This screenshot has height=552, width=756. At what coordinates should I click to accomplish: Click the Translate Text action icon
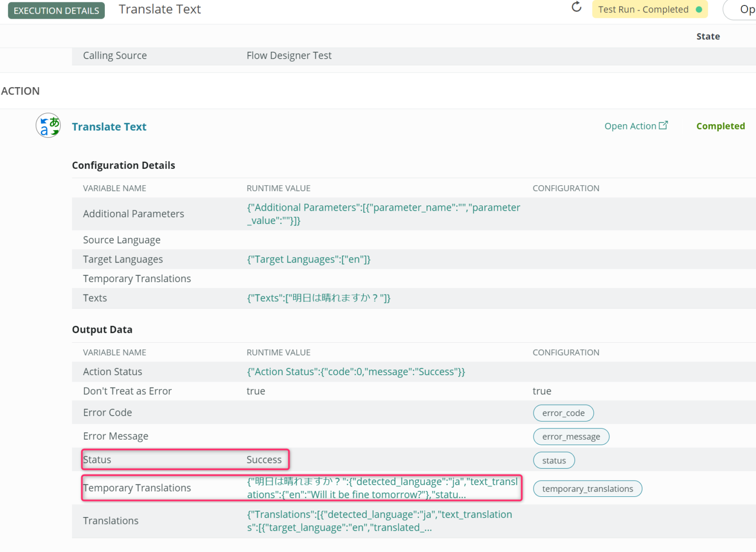(48, 126)
